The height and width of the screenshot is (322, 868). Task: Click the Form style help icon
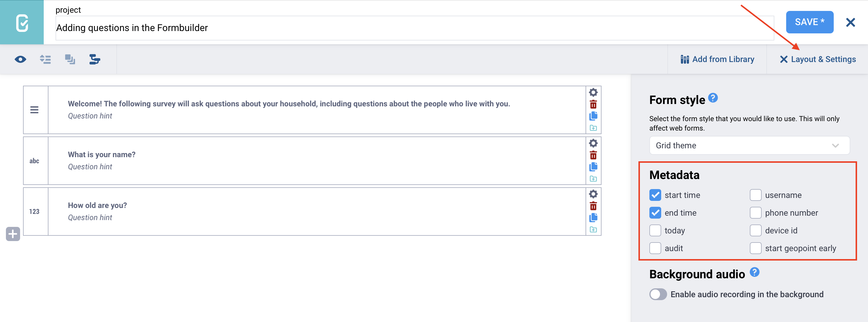coord(713,98)
